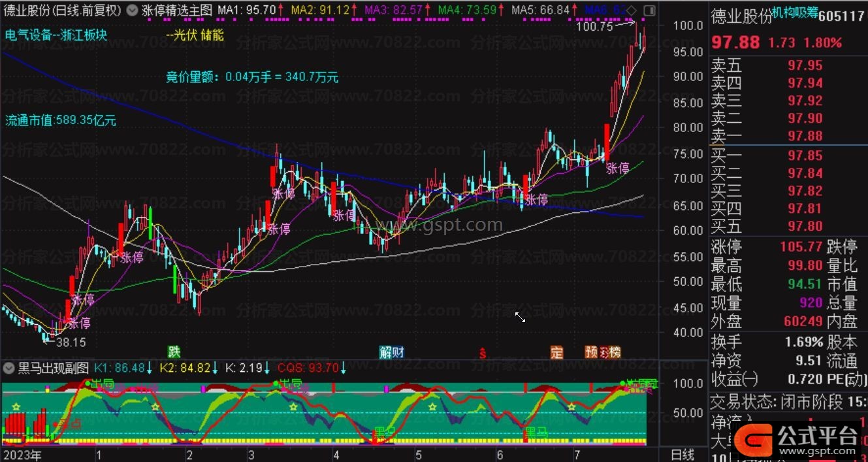Click the 榜 event marker icon
The image size is (868, 462).
[615, 352]
